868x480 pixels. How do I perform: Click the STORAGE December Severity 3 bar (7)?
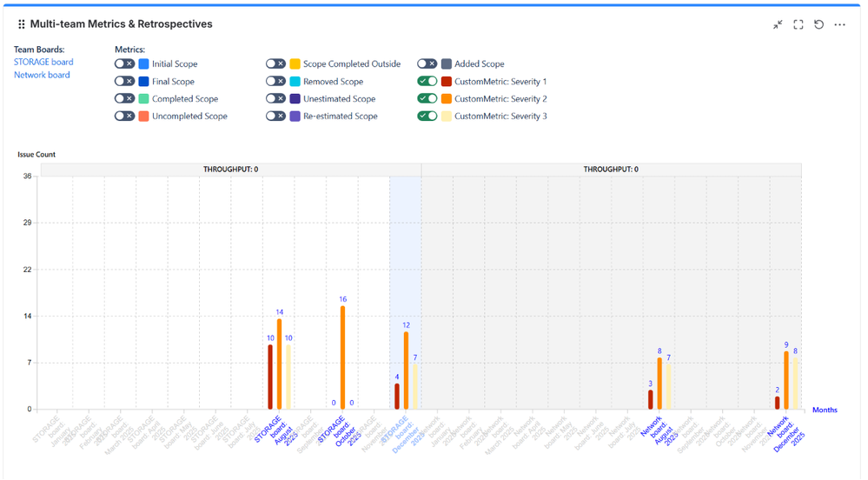(x=415, y=387)
